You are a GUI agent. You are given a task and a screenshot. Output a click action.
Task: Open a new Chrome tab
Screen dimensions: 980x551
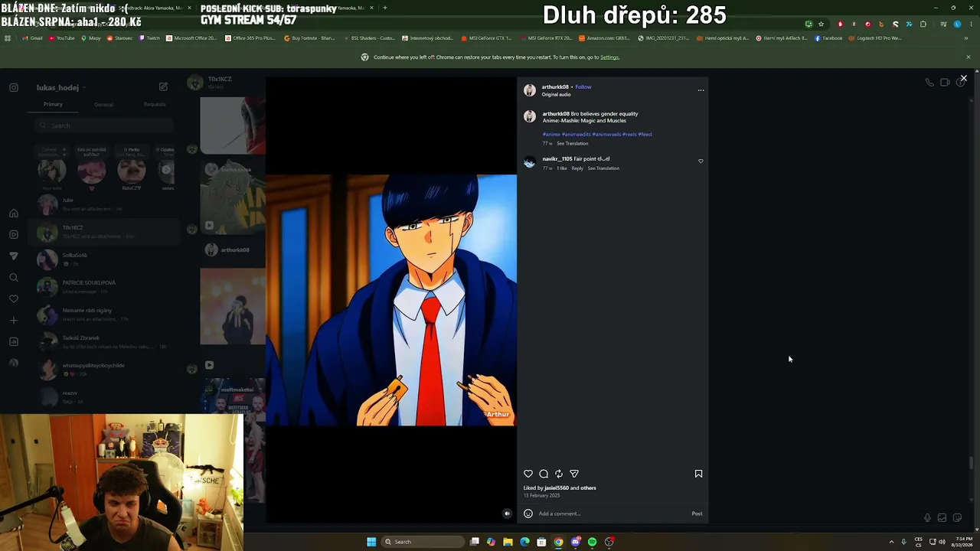(385, 8)
